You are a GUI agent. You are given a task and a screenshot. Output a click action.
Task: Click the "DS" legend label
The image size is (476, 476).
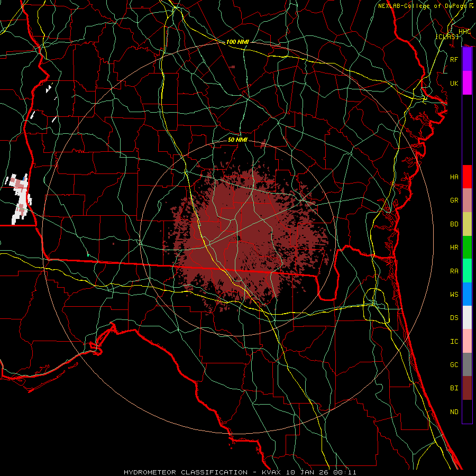[x=454, y=318]
